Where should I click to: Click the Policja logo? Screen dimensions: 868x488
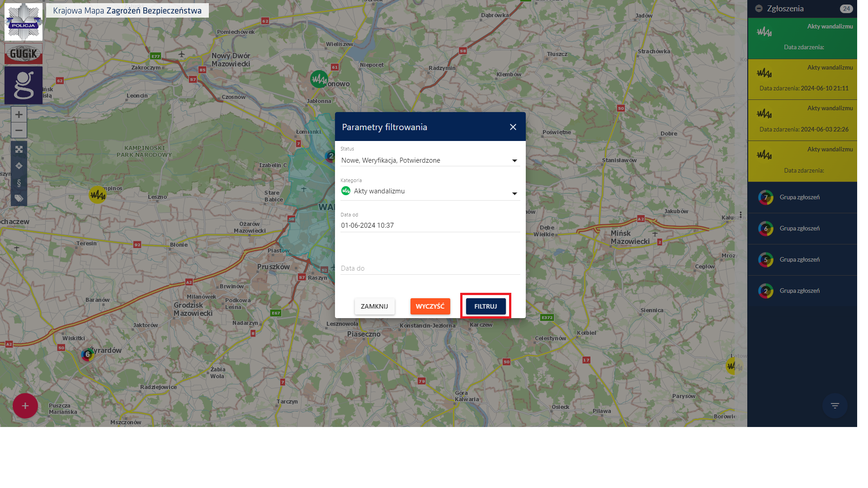pyautogui.click(x=24, y=22)
